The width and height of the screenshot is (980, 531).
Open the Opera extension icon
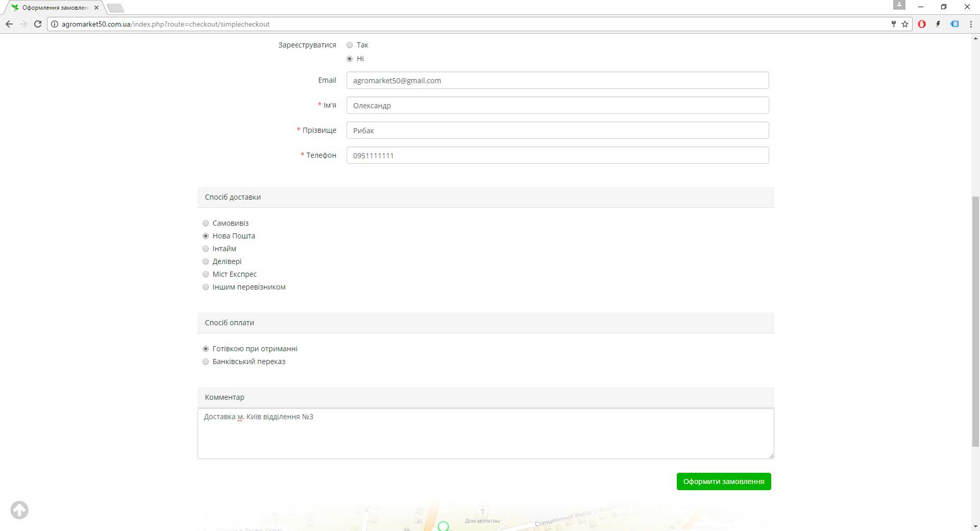(x=922, y=24)
